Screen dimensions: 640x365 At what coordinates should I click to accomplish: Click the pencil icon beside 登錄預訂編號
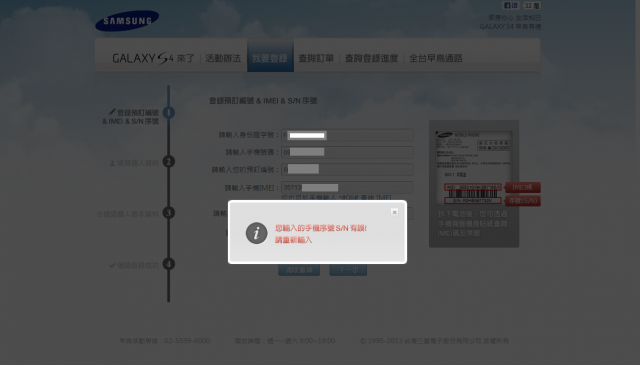coord(112,111)
